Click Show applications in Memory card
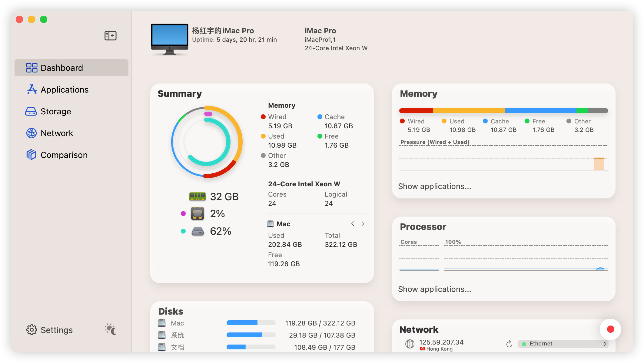Viewport: 644px width, 363px height. pos(435,186)
